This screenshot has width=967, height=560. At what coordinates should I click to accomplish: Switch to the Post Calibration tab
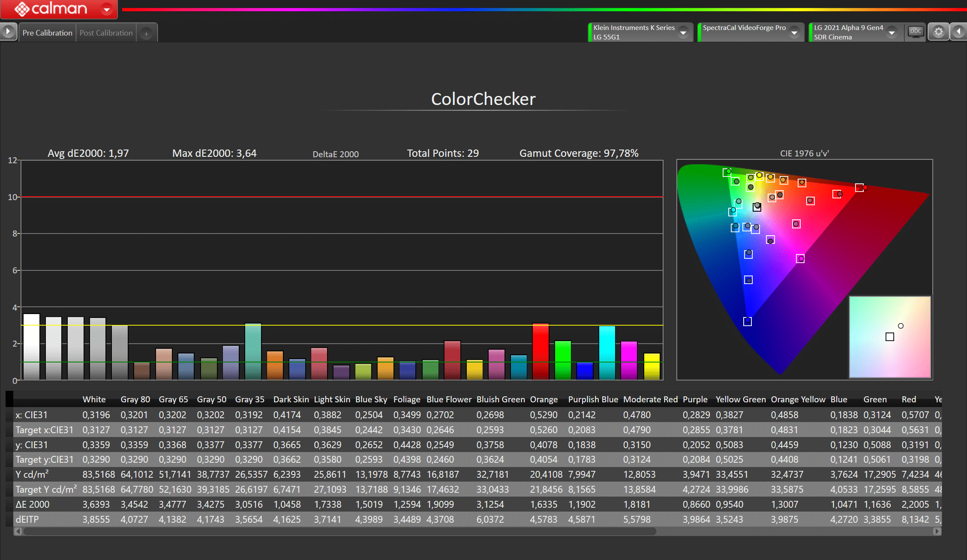[x=106, y=33]
